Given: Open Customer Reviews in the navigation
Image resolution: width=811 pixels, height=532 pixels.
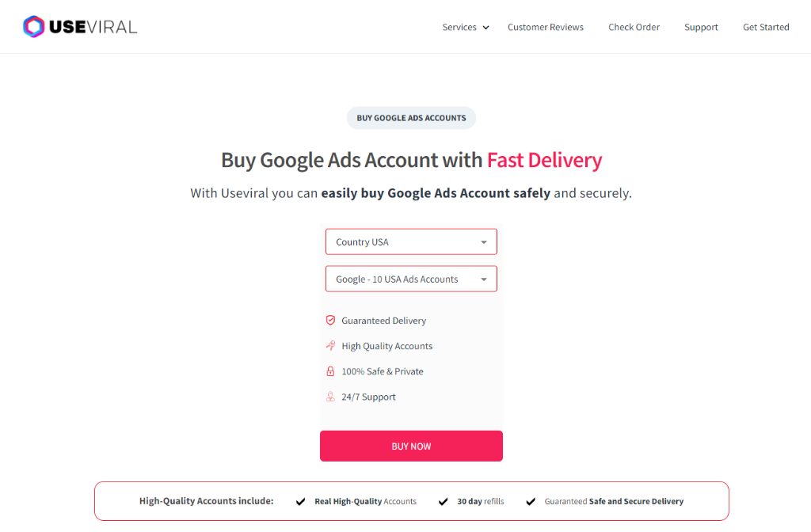Looking at the screenshot, I should click(545, 27).
